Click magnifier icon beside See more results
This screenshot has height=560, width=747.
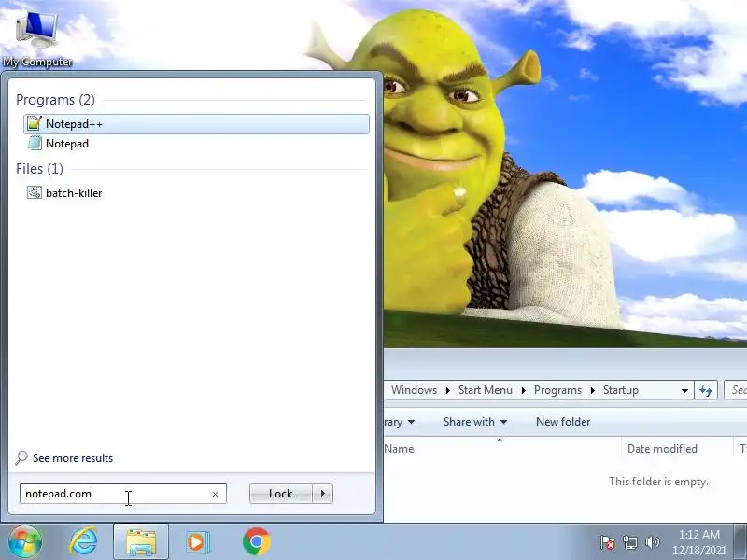21,457
